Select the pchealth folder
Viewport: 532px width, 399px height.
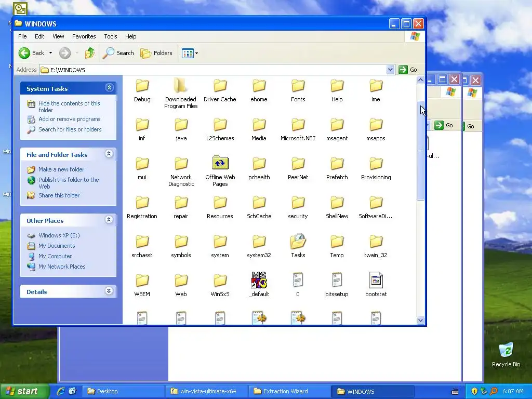pyautogui.click(x=259, y=168)
